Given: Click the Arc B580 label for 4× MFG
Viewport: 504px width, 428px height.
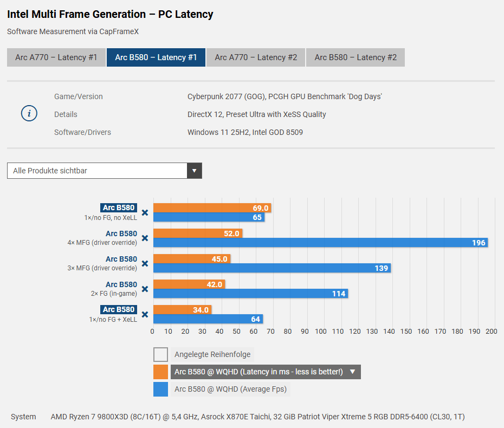Looking at the screenshot, I should 121,234.
